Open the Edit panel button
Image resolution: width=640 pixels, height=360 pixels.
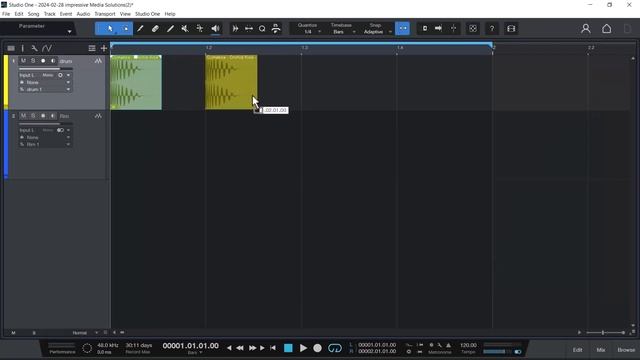tap(577, 350)
